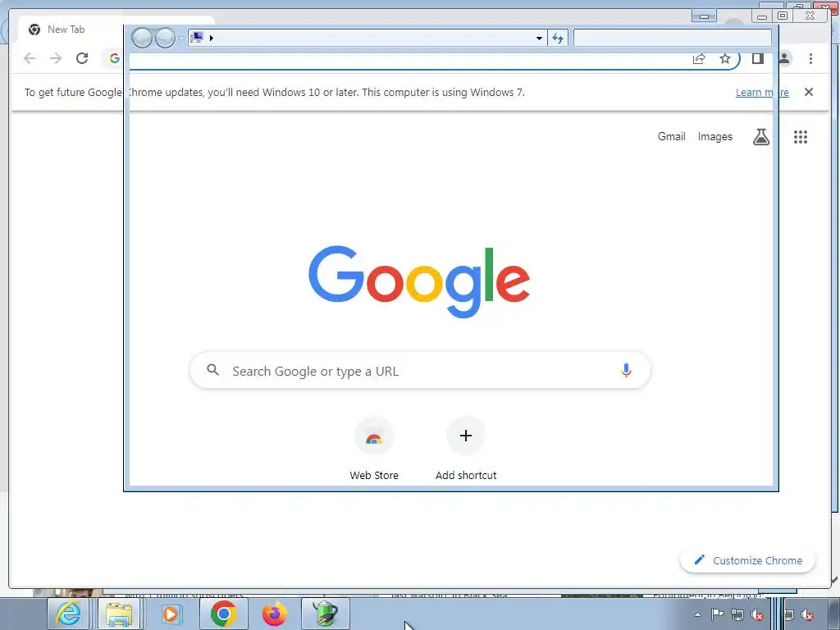Expand the Explorer breadcrumb arrow
The height and width of the screenshot is (630, 840).
click(x=212, y=38)
